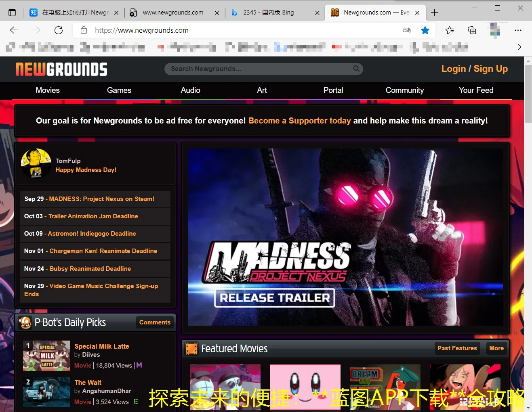Click the Featured Movies film icon
Viewport: 532px width, 412px height.
191,349
